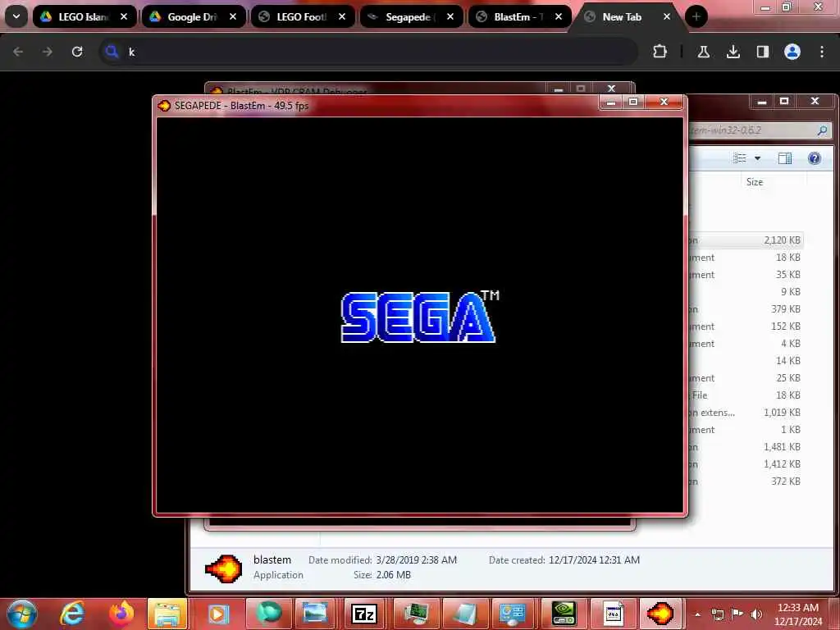Click the Explorer search magnifier icon
The image size is (840, 630).
(x=822, y=130)
